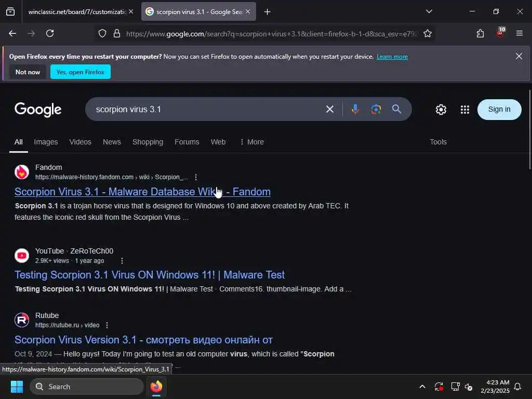Open the notifications bell icon
The height and width of the screenshot is (399, 532).
tap(518, 387)
